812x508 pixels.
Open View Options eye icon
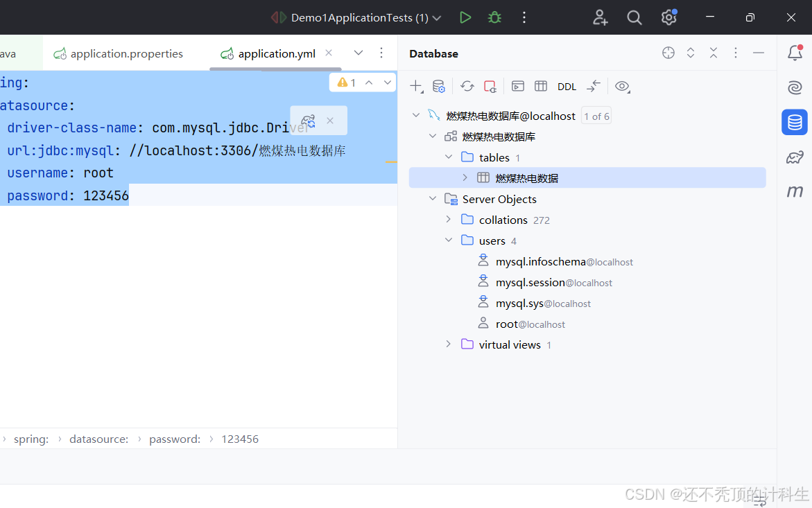(623, 87)
